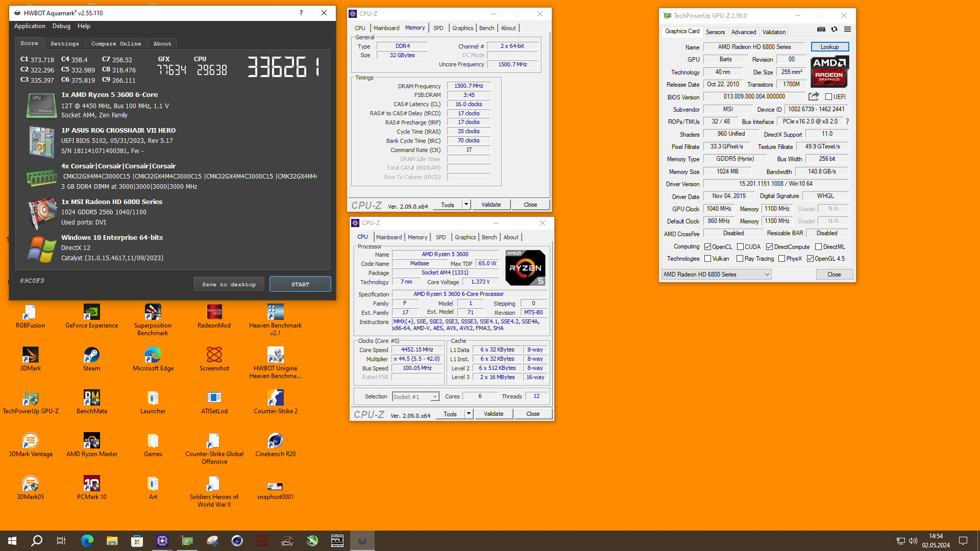Expand Tools dropdown arrow in CPU-Z CPU window
Viewport: 980px width, 551px height.
click(469, 414)
